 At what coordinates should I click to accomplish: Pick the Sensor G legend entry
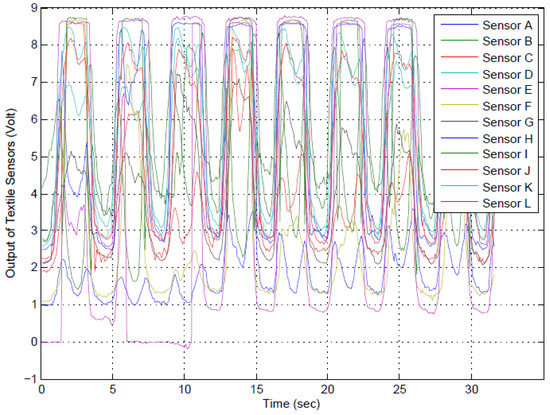508,122
